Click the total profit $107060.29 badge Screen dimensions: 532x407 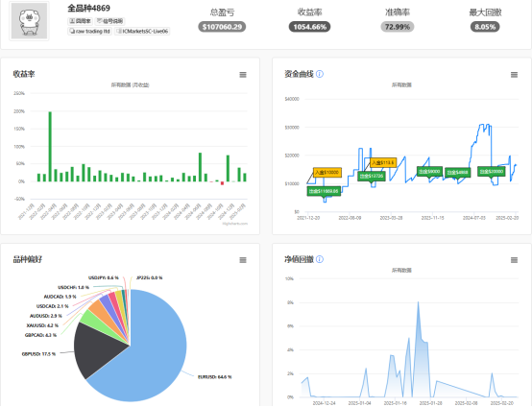222,27
